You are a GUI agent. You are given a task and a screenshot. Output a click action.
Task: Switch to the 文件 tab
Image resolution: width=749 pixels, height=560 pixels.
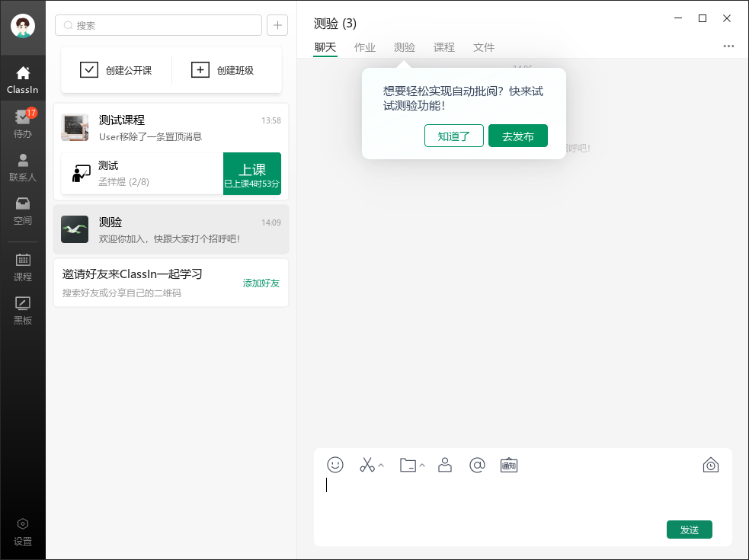[484, 47]
